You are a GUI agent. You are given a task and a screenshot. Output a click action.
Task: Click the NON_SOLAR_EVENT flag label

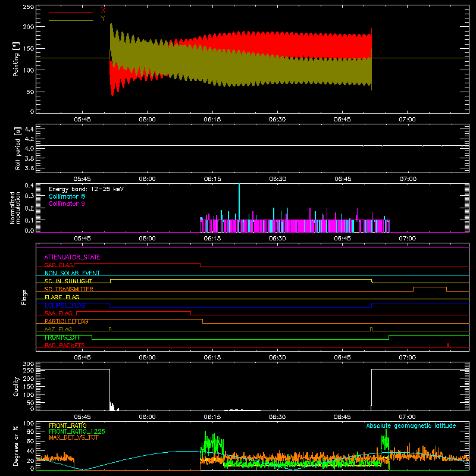tap(72, 273)
